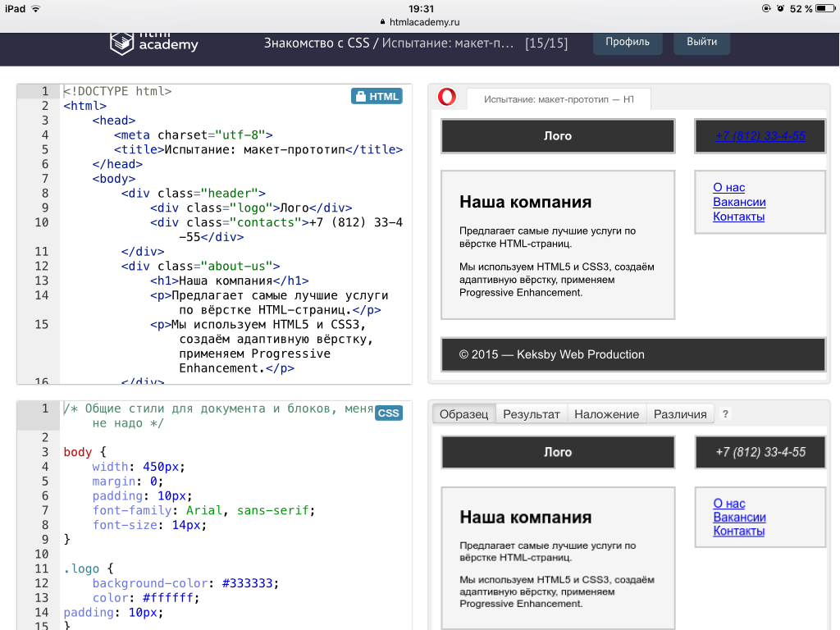The height and width of the screenshot is (630, 840).
Task: Click the '© 2015 — Keksby Web Production' footer
Action: click(x=633, y=354)
